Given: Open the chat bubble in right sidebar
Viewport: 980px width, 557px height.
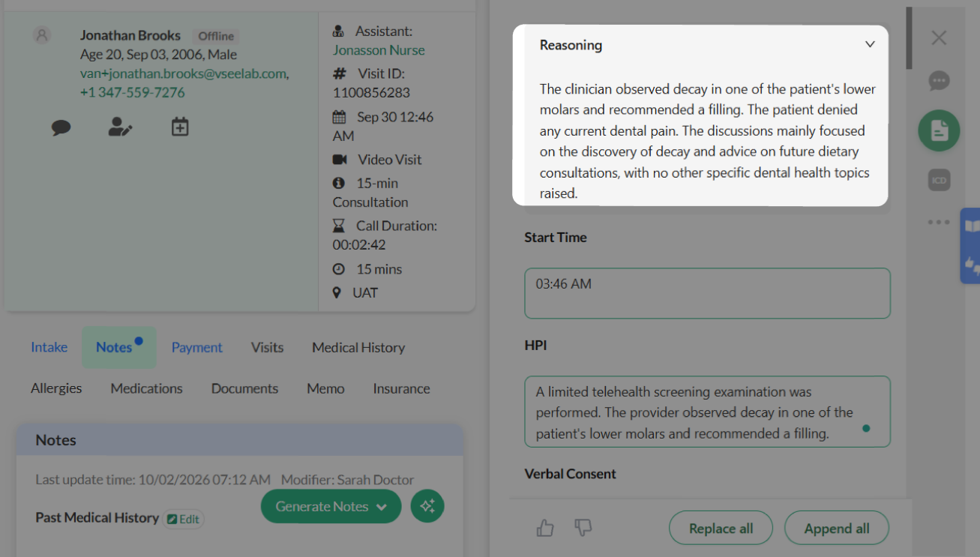Looking at the screenshot, I should (x=939, y=81).
